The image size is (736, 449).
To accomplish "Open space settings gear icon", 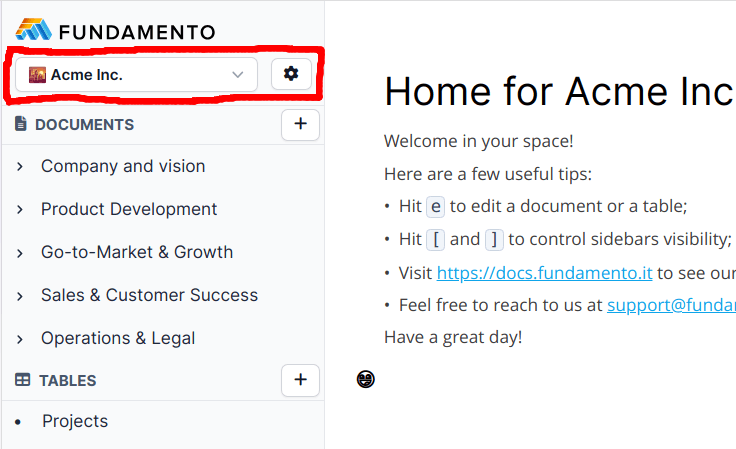I will click(x=291, y=74).
